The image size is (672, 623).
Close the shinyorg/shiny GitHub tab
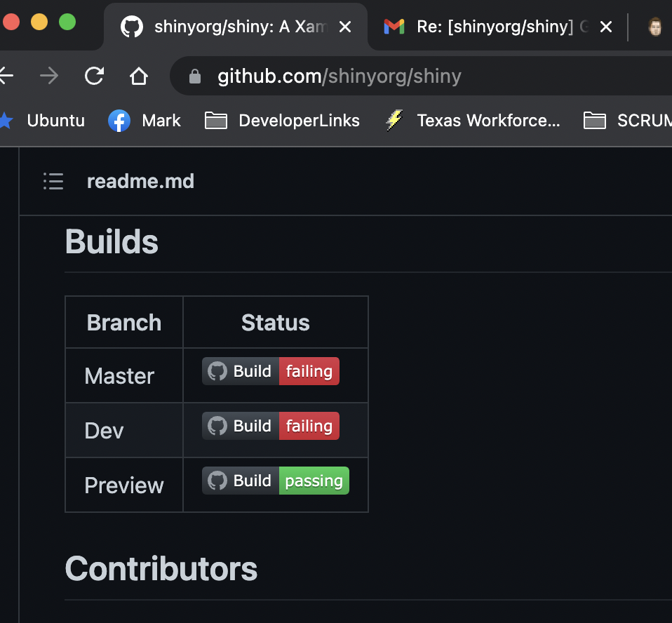pyautogui.click(x=345, y=27)
